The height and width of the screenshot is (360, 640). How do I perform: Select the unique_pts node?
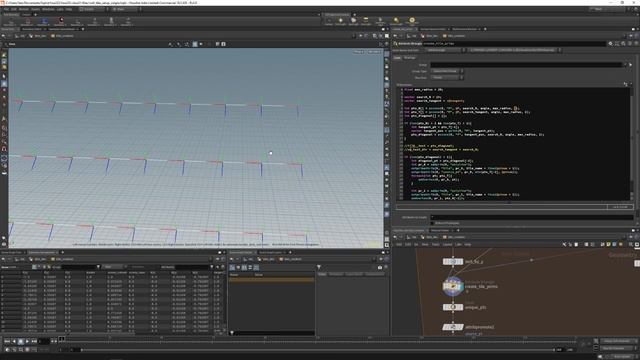tap(453, 307)
